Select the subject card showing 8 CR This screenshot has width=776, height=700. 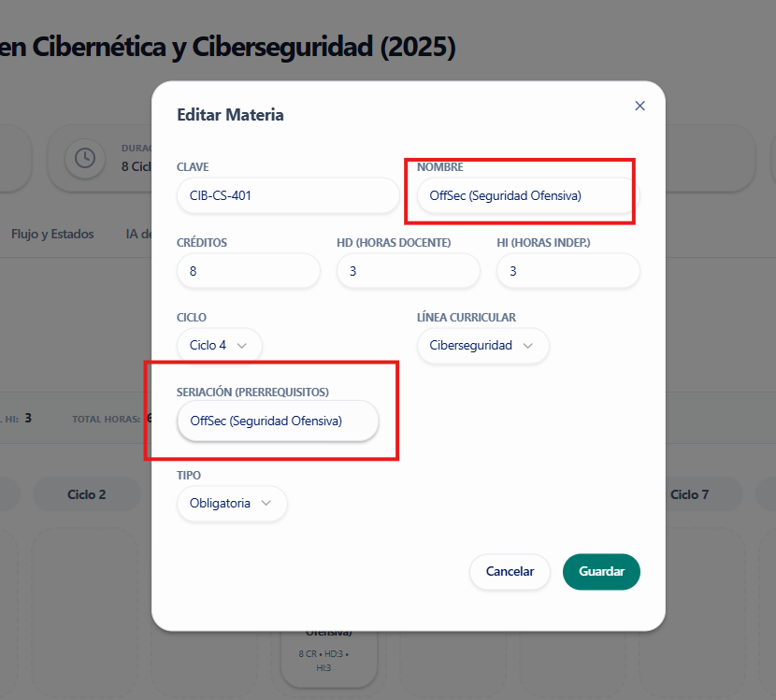(328, 654)
